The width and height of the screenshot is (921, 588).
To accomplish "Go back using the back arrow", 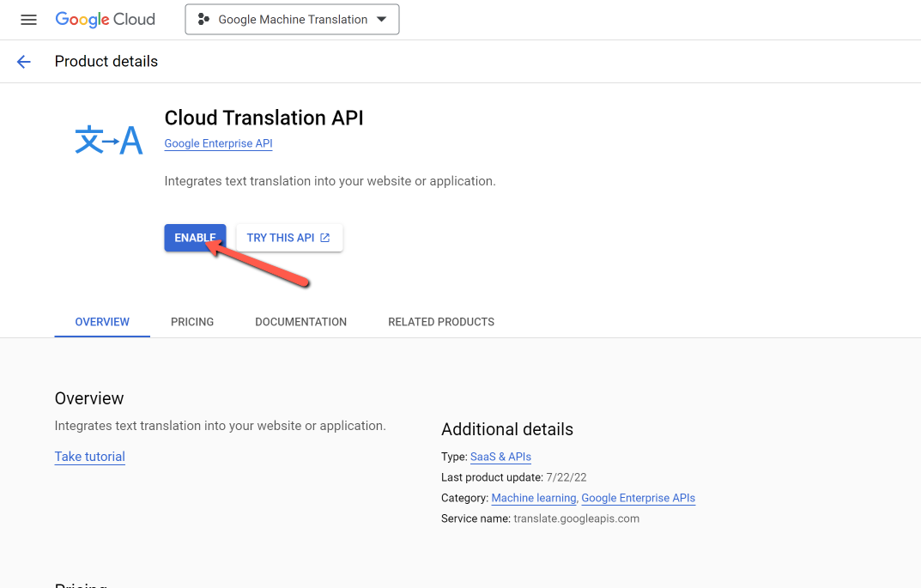I will coord(23,62).
